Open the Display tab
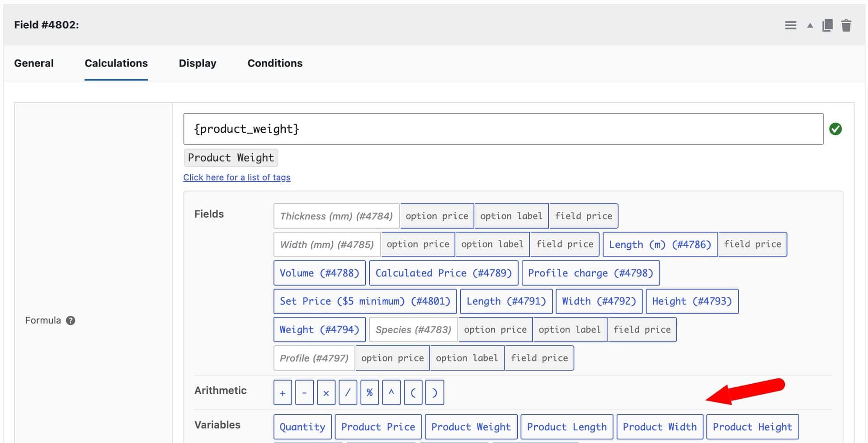Screen dimensions: 868x443 (x=198, y=63)
